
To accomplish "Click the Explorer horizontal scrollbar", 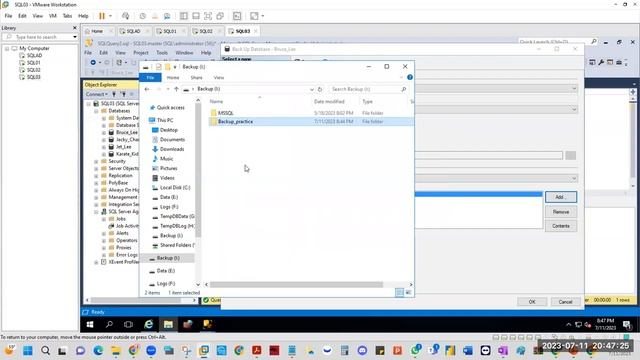I will (296, 284).
